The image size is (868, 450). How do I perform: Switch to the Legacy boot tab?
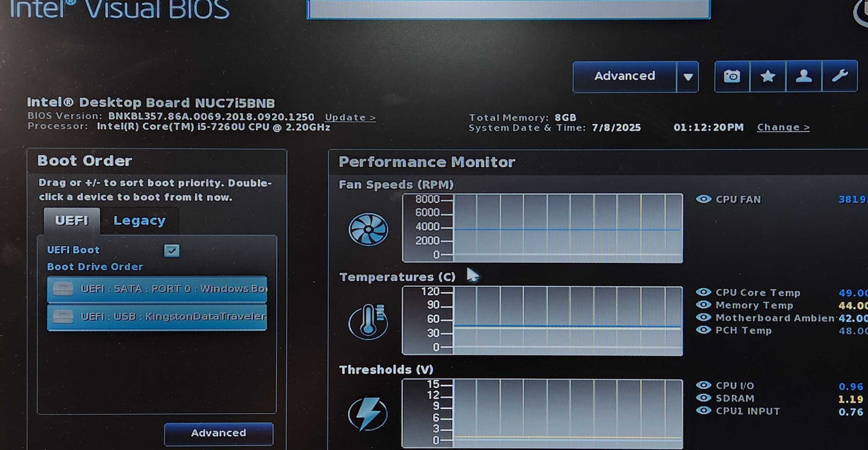point(139,221)
